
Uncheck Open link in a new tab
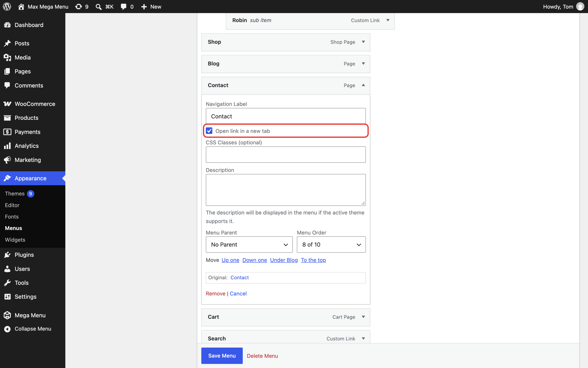209,131
